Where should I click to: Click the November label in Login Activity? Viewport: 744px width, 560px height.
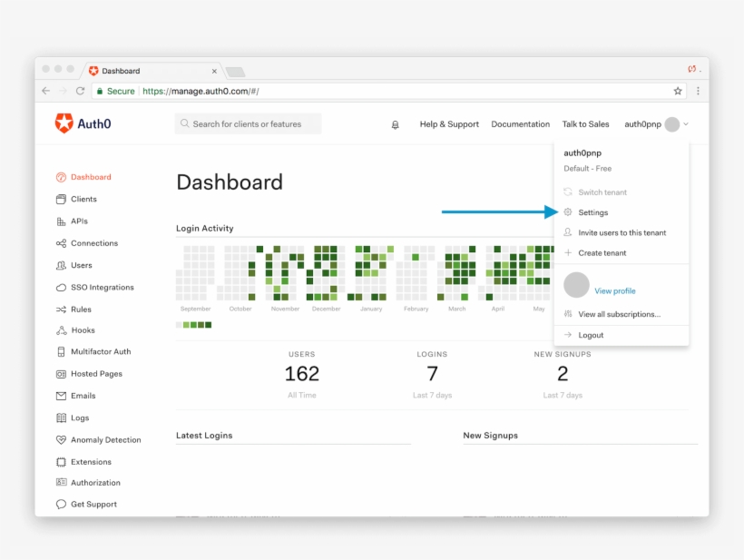(x=285, y=309)
